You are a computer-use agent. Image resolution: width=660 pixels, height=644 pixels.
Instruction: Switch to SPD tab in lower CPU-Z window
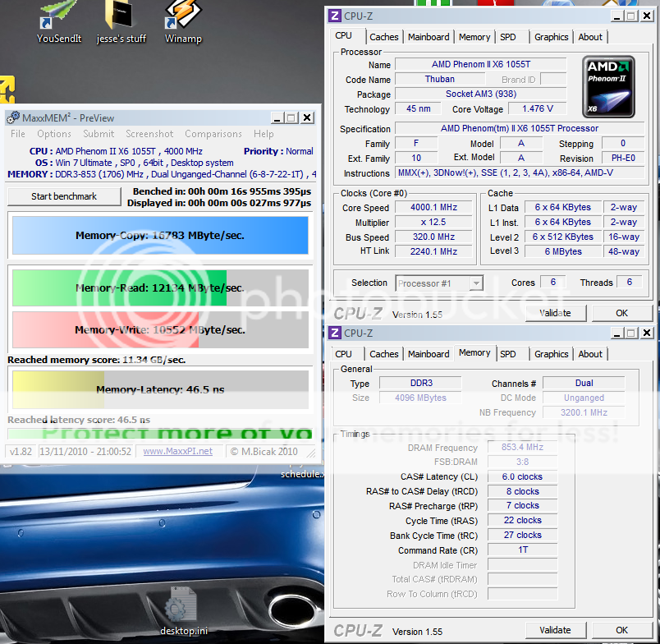tap(507, 354)
